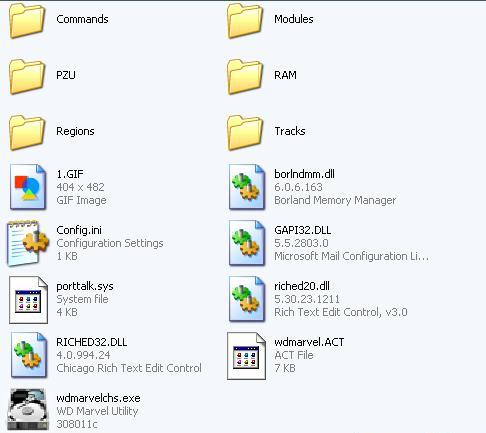Click the wdmarvel.ACT file icon
486x433 pixels.
[246, 356]
